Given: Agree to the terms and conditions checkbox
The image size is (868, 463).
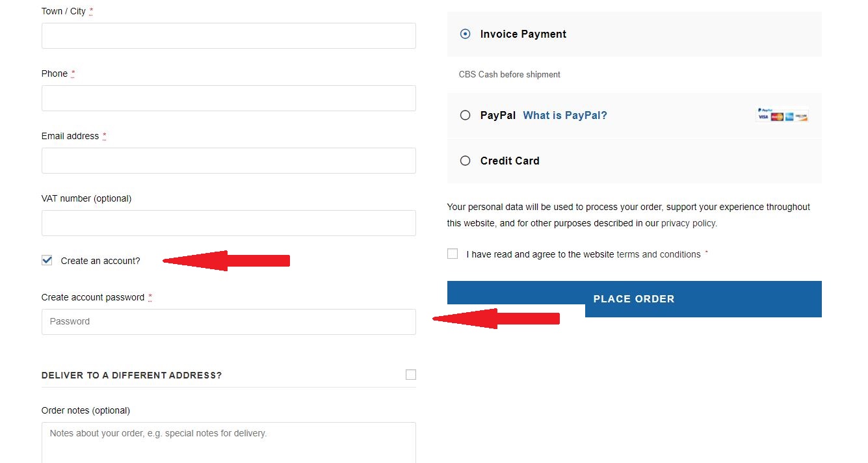Looking at the screenshot, I should coord(453,254).
